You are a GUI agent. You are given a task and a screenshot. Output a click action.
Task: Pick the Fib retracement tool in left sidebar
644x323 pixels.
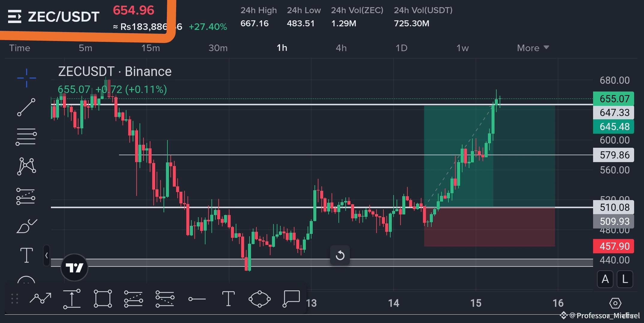click(x=26, y=137)
